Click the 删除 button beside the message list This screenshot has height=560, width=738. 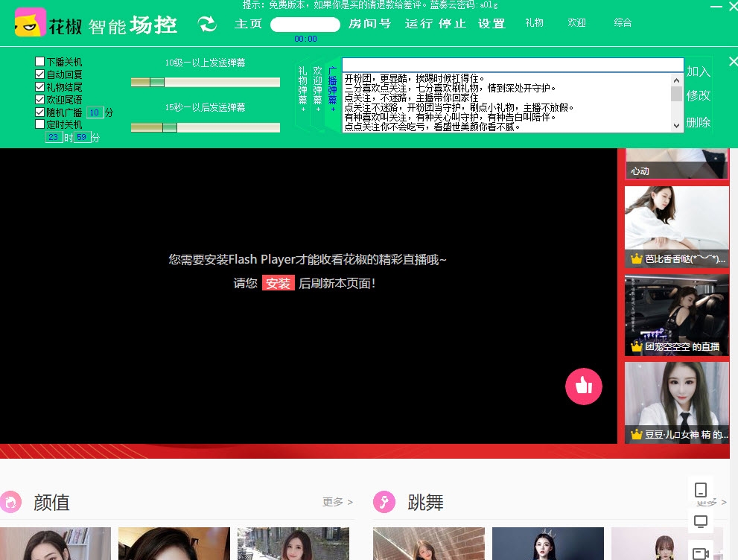coord(699,122)
